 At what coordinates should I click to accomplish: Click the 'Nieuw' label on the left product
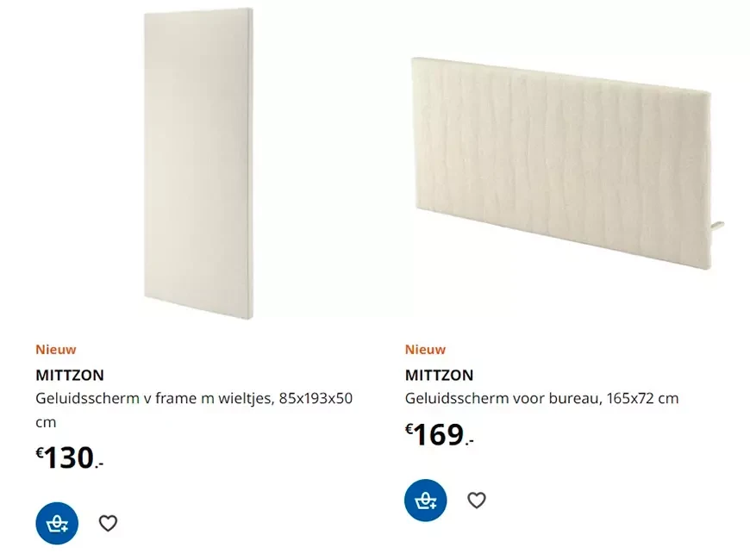(55, 349)
